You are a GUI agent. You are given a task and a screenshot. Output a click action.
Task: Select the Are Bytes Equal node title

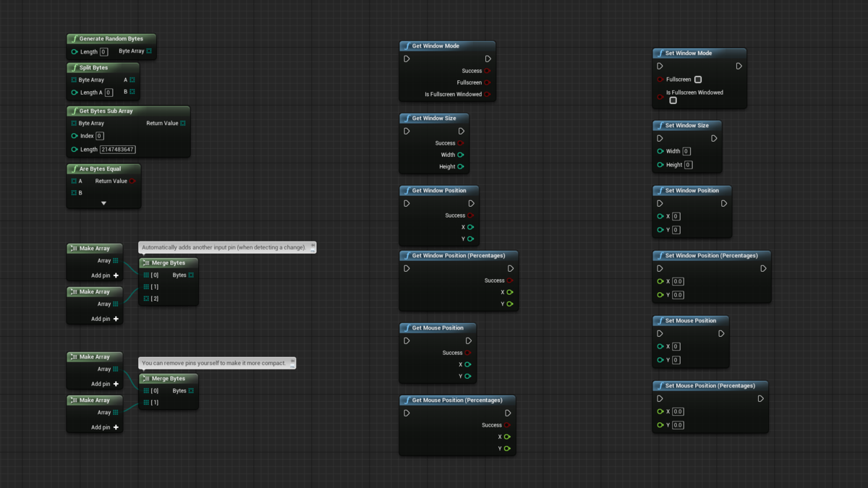[100, 168]
